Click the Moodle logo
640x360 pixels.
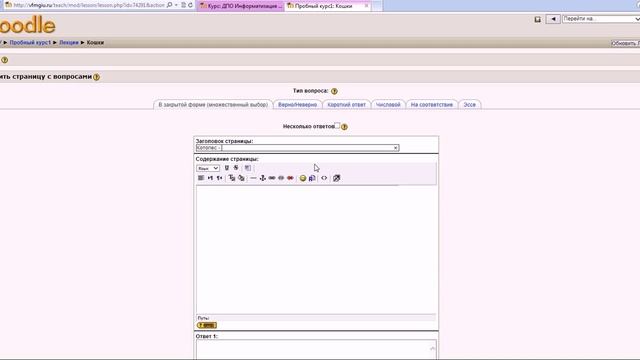27,25
